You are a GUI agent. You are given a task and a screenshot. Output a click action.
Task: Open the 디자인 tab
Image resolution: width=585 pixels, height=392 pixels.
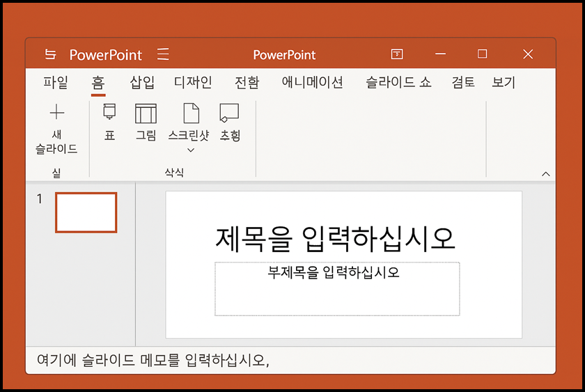193,82
